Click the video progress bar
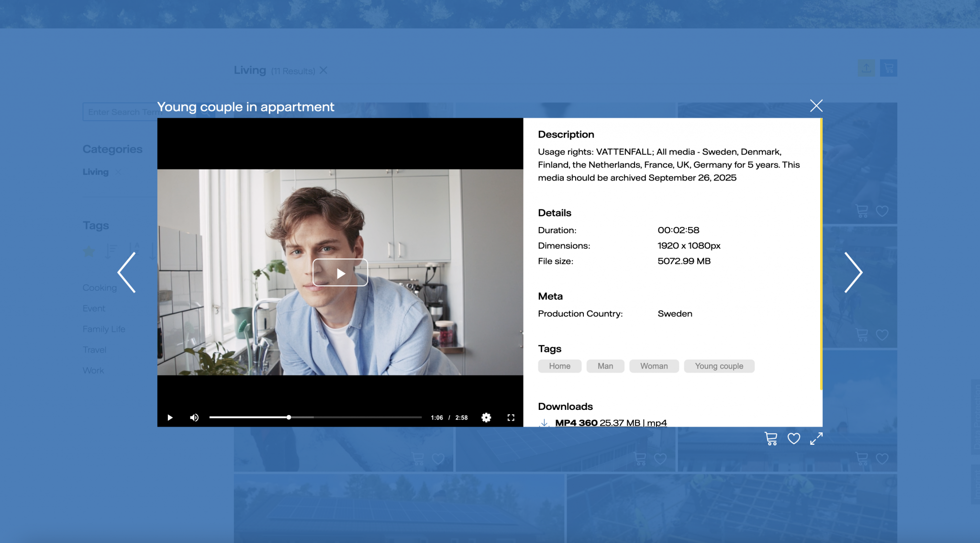 [x=315, y=418]
